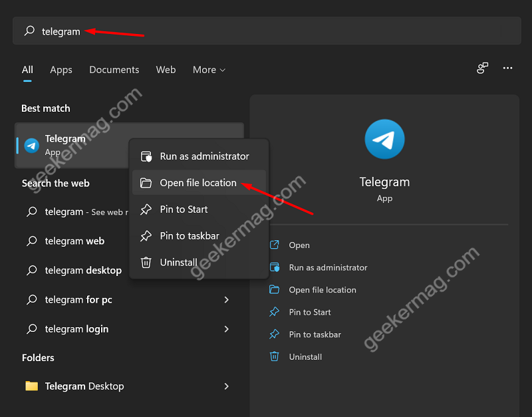Click the blue folder icon in details pane

pos(274,289)
